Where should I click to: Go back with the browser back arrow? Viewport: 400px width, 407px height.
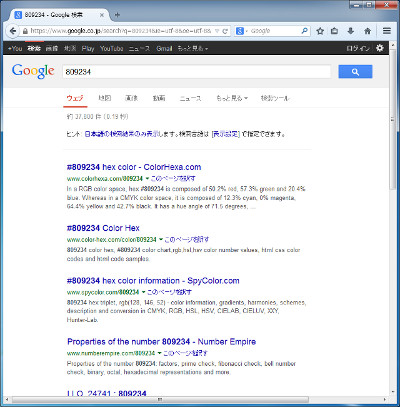[13, 31]
